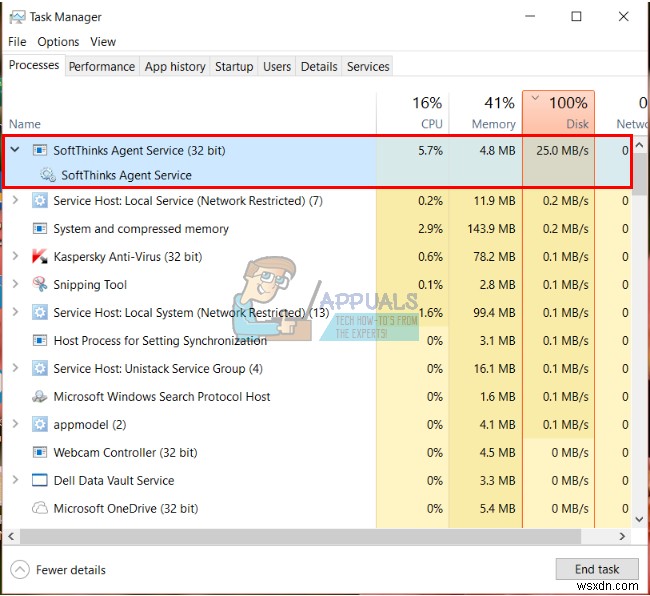
Task: Click the Dell Data Vault Service window icon
Action: point(40,480)
